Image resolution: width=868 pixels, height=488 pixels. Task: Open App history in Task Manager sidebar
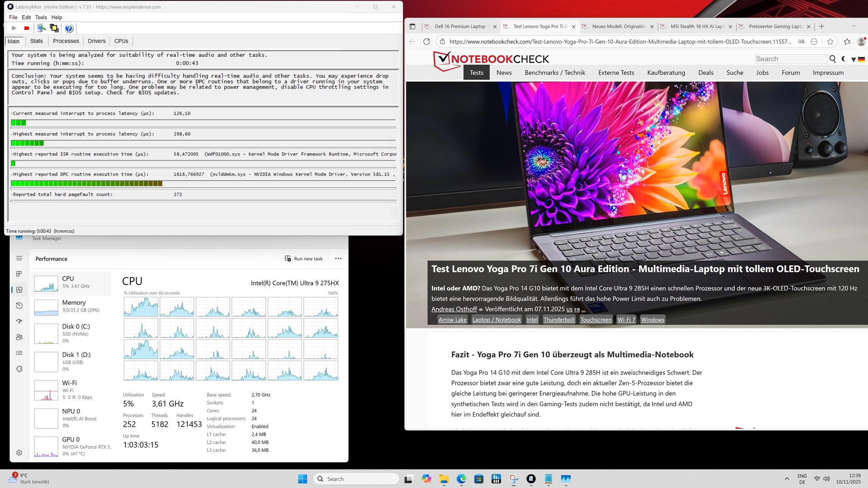click(x=19, y=305)
